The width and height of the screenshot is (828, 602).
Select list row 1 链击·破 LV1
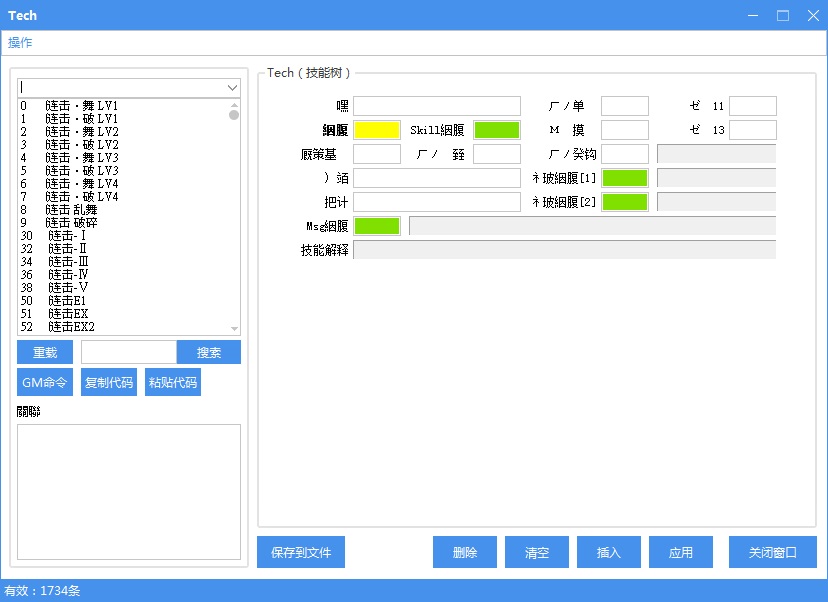coord(124,119)
